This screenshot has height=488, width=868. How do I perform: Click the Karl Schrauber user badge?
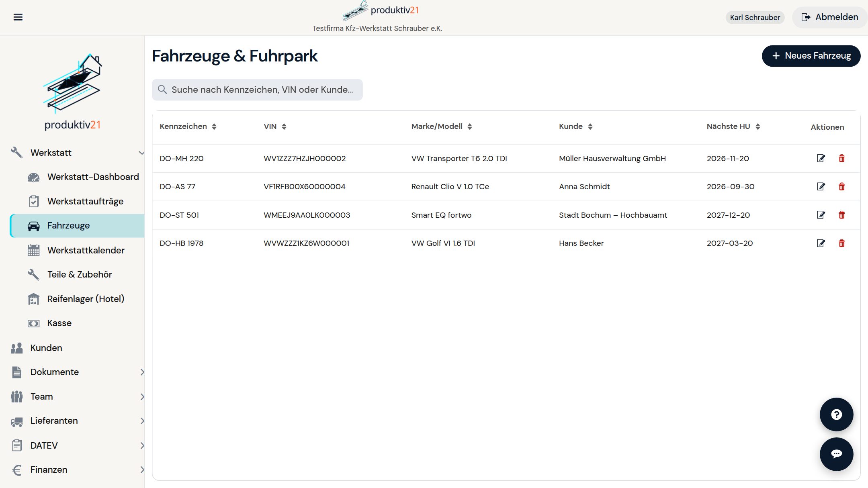[755, 17]
